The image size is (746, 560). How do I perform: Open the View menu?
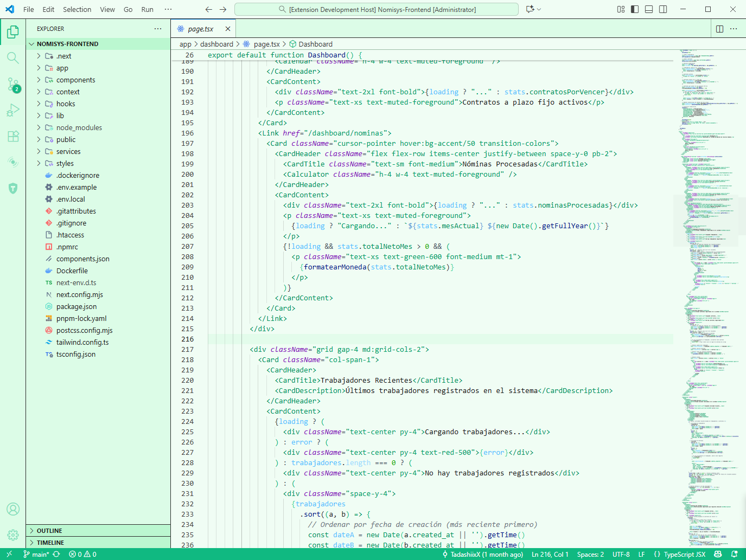[107, 9]
